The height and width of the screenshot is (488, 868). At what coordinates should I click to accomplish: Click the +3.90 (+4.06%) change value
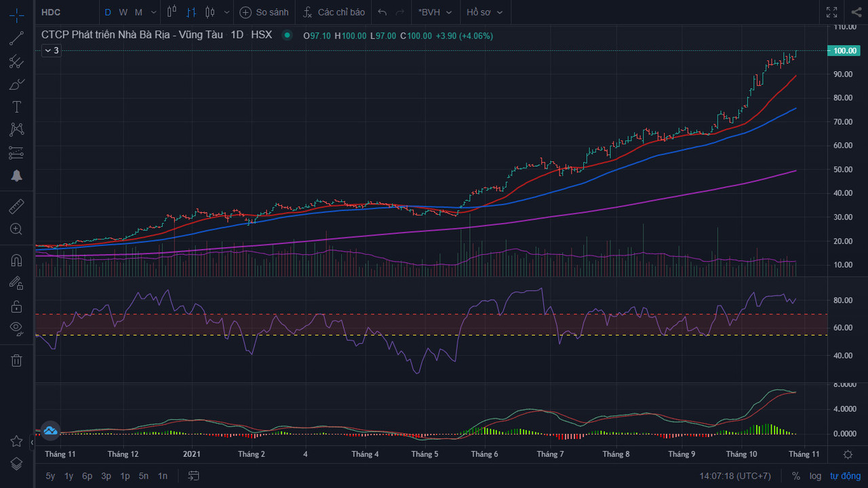(464, 35)
